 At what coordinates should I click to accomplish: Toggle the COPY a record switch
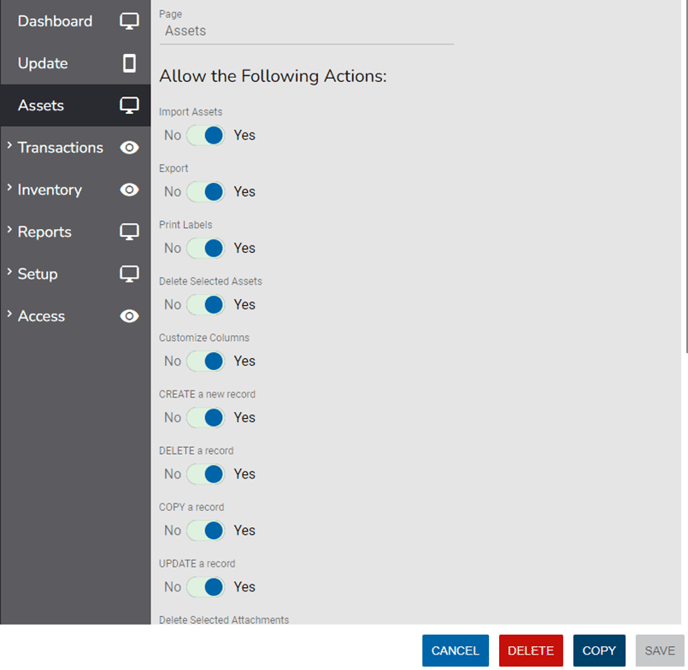[x=205, y=530]
